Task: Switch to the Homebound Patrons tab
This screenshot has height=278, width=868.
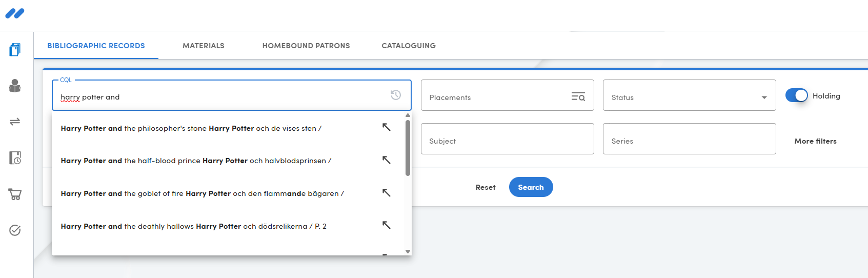Action: tap(306, 46)
